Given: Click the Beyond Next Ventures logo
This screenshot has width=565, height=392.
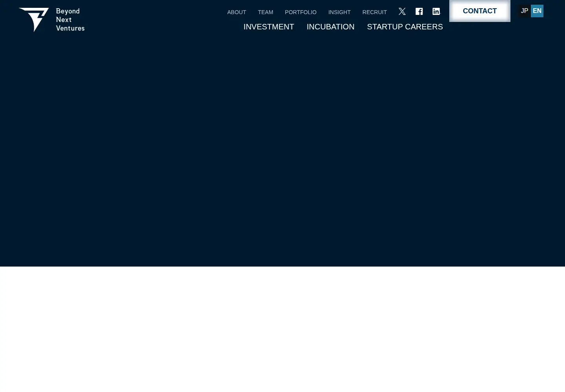Looking at the screenshot, I should tap(52, 20).
